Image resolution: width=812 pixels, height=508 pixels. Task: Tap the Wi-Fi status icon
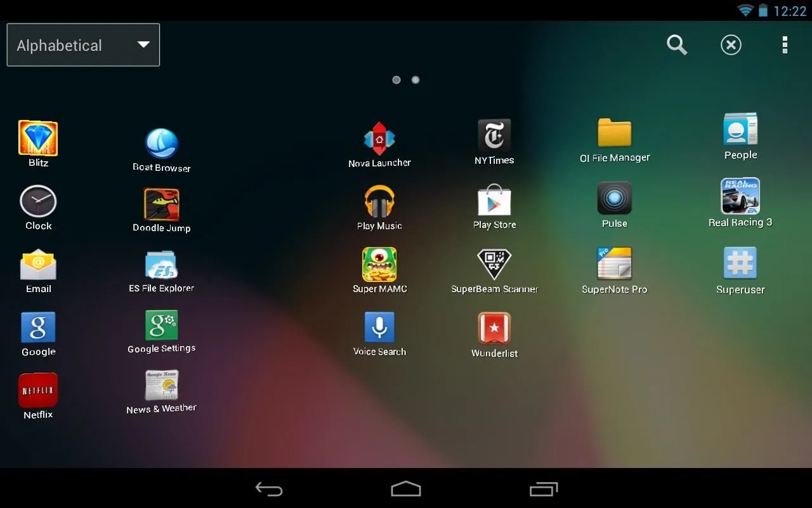click(745, 10)
